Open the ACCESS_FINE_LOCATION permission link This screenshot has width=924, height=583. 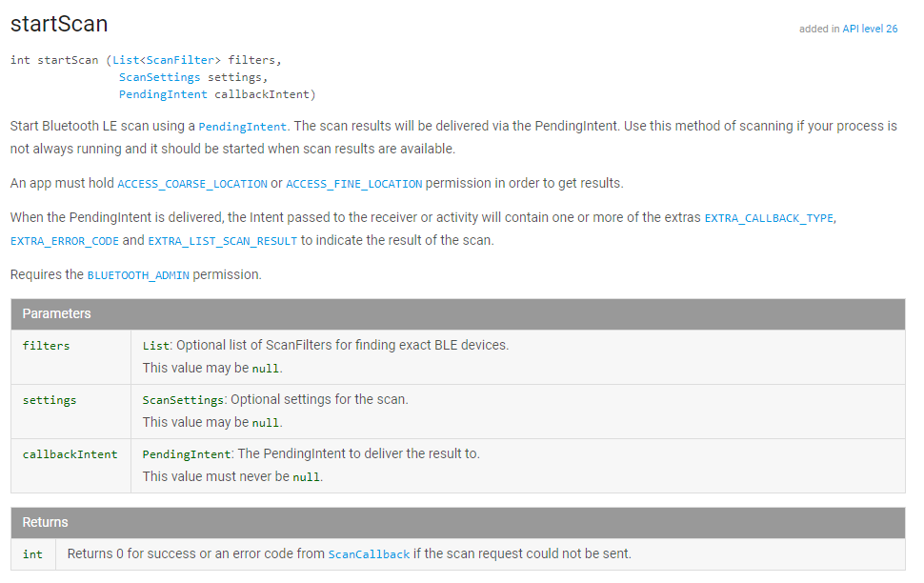[x=354, y=184]
